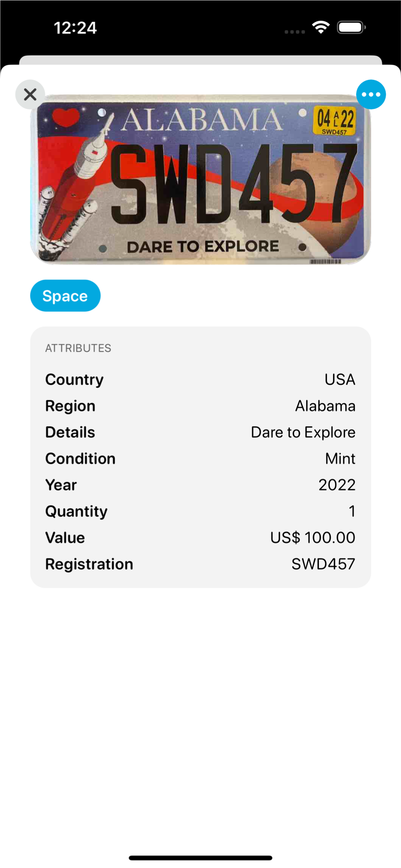Screen dimensions: 401x868
Task: Tap the Details attribute label
Action: [x=70, y=432]
